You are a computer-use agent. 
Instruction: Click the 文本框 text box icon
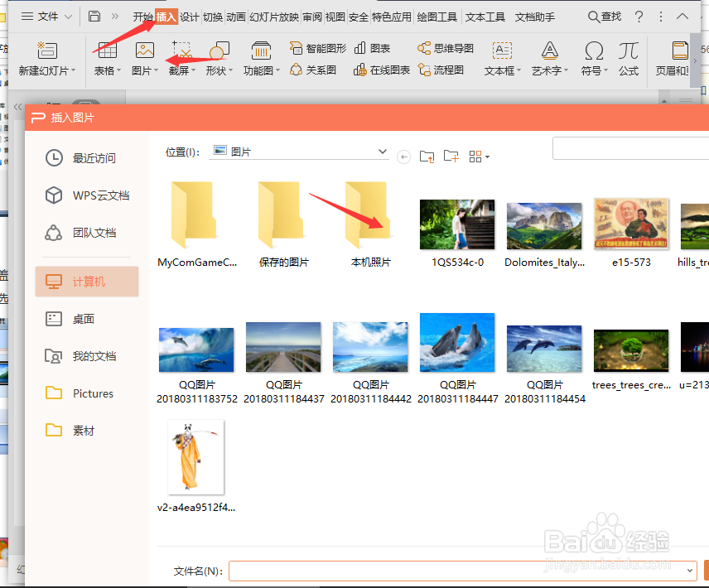pos(502,51)
